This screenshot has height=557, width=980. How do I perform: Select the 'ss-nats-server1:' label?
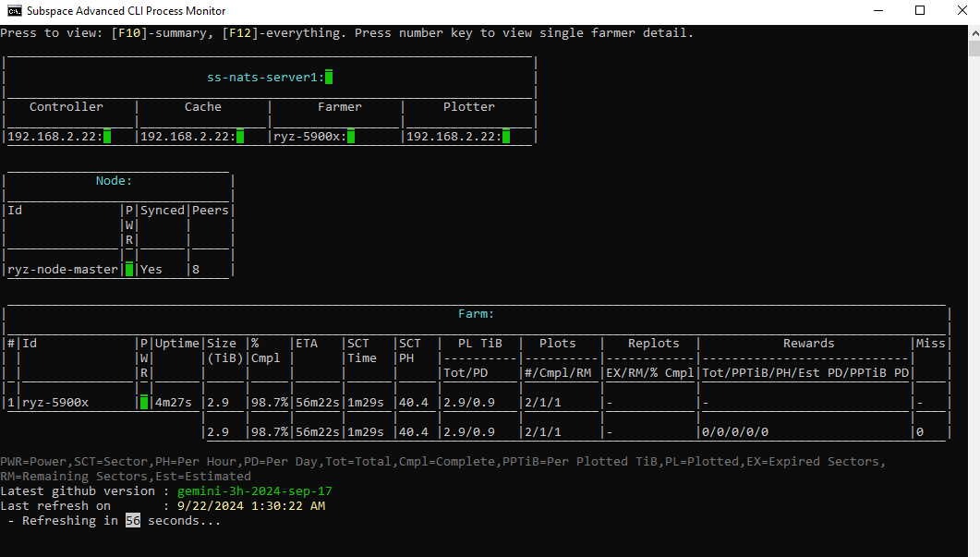266,78
